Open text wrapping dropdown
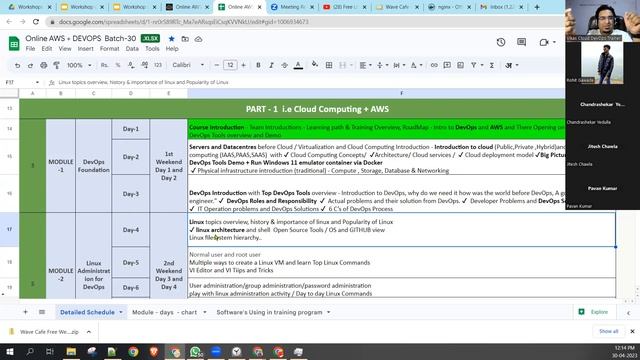640x360 pixels. 399,65
